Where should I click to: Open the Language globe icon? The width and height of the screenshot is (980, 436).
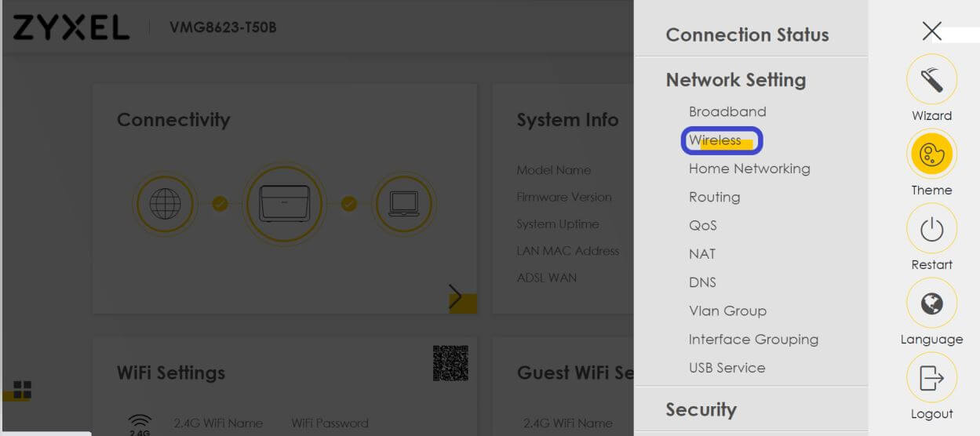pyautogui.click(x=931, y=303)
